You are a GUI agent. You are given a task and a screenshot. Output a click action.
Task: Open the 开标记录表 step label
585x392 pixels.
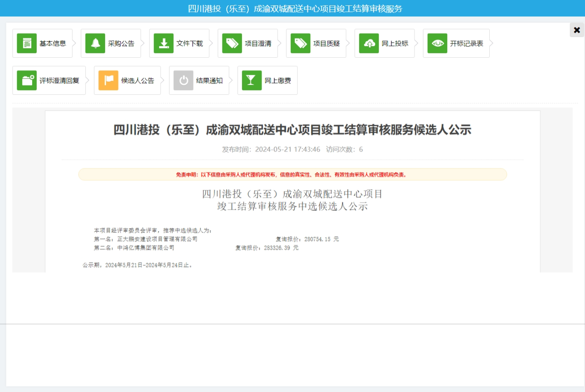[466, 43]
